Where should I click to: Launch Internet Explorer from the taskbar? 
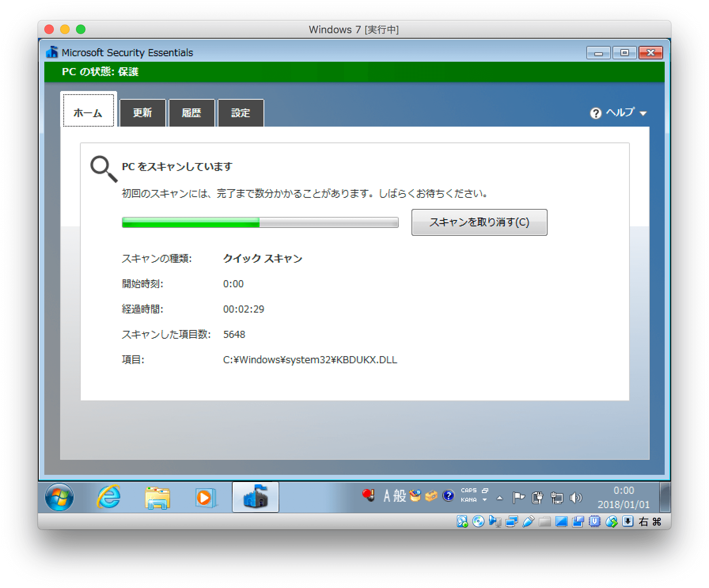[x=109, y=497]
